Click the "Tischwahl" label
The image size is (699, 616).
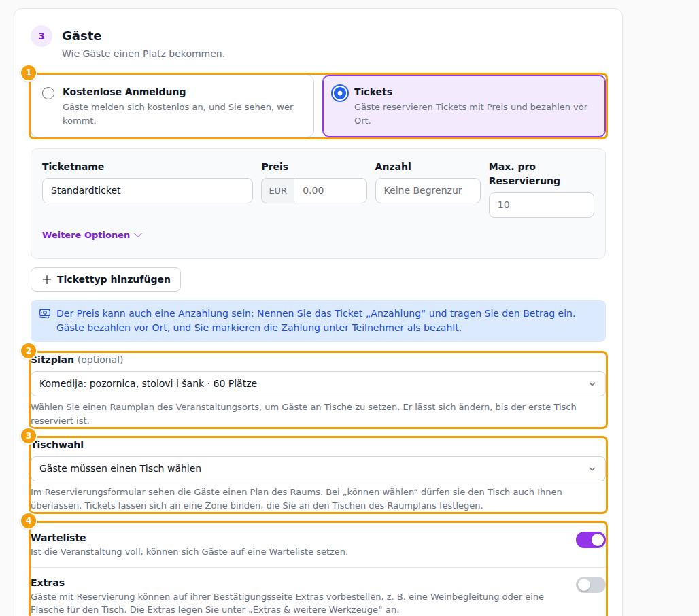pyautogui.click(x=58, y=445)
